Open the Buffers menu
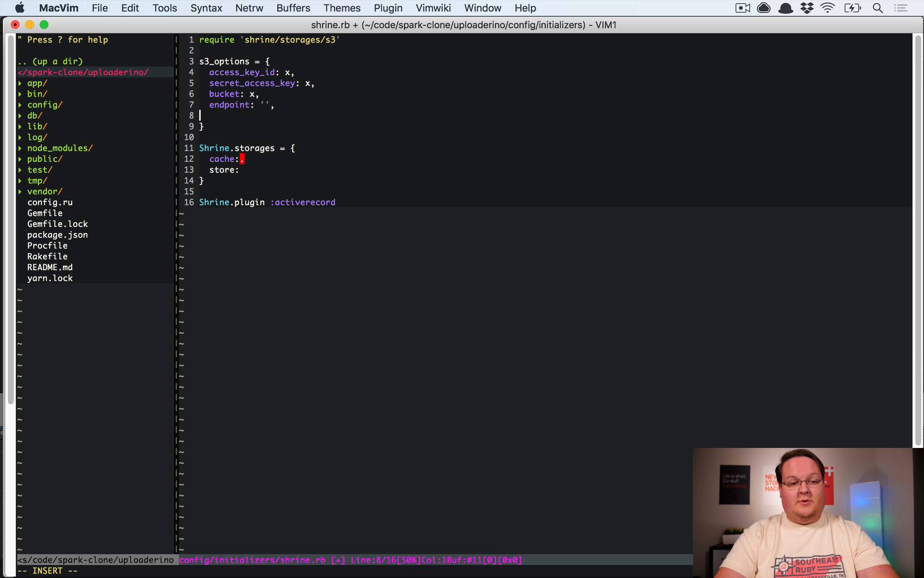The width and height of the screenshot is (924, 578). tap(293, 8)
